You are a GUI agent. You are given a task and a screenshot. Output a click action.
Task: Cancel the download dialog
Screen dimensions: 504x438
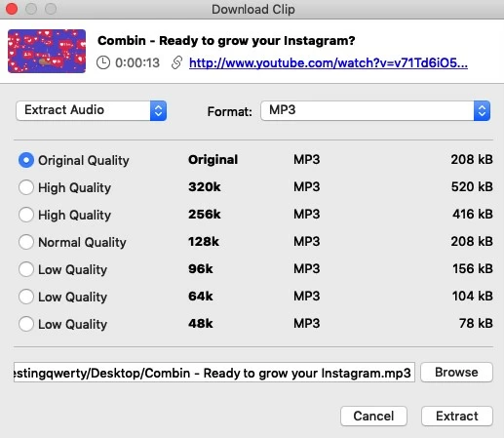pos(373,416)
